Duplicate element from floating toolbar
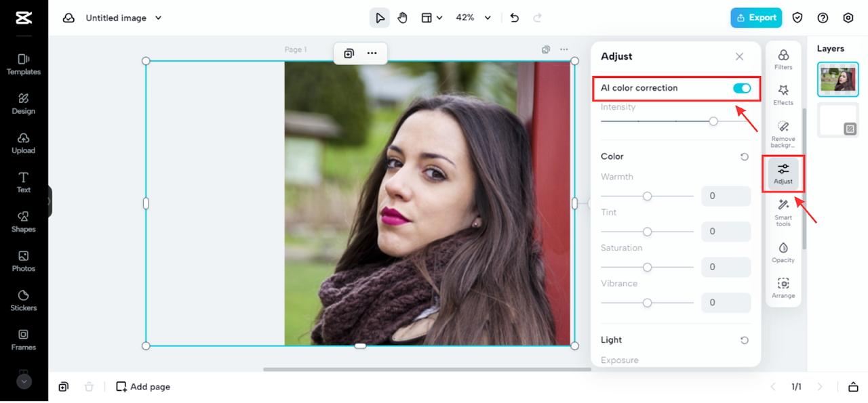Image resolution: width=868 pixels, height=403 pixels. pos(349,54)
